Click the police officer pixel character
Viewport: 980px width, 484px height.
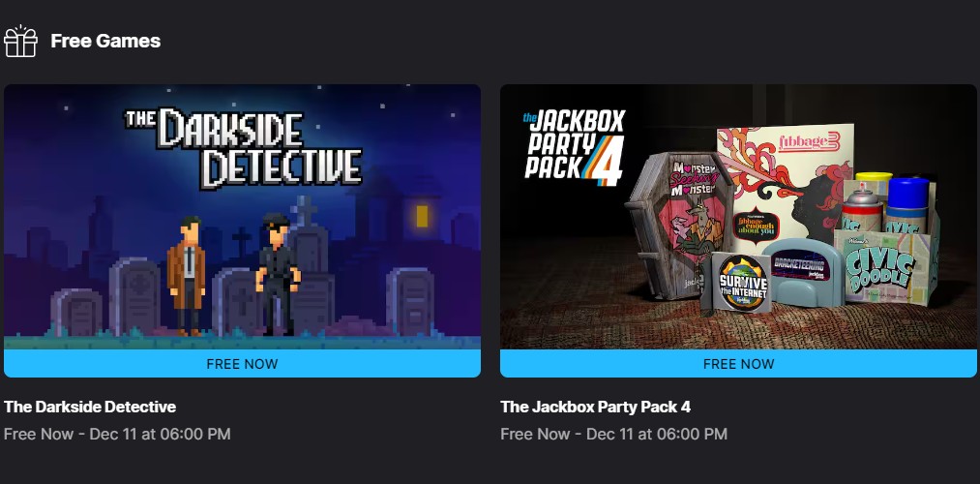(x=278, y=273)
